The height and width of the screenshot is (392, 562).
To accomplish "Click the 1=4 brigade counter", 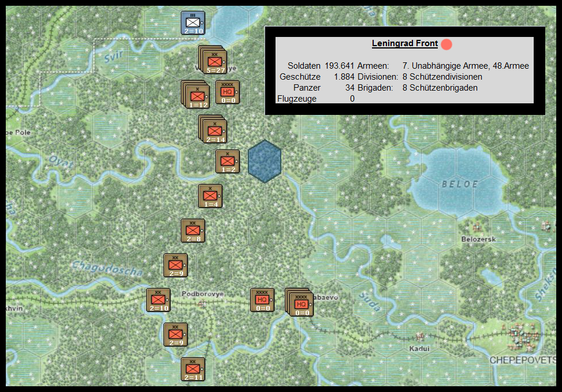I will coord(210,196).
